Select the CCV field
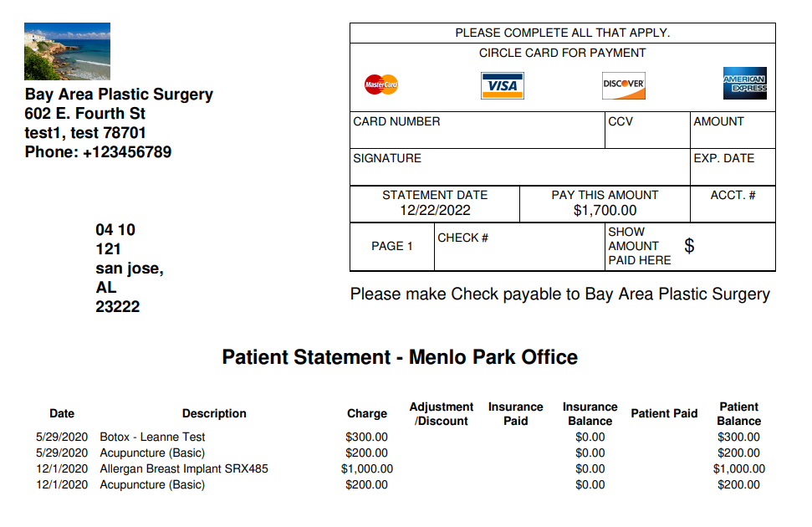 tap(647, 130)
